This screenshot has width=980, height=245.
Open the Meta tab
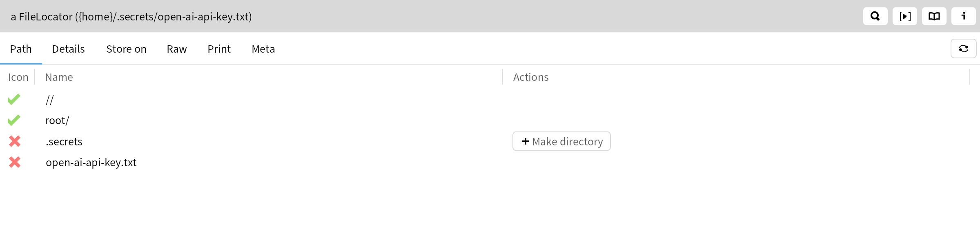263,49
